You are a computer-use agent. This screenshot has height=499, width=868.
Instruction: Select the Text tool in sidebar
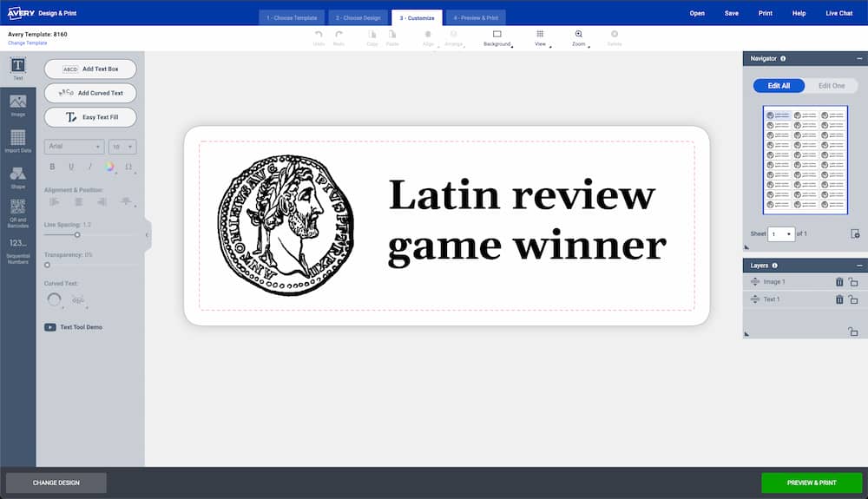tap(17, 69)
